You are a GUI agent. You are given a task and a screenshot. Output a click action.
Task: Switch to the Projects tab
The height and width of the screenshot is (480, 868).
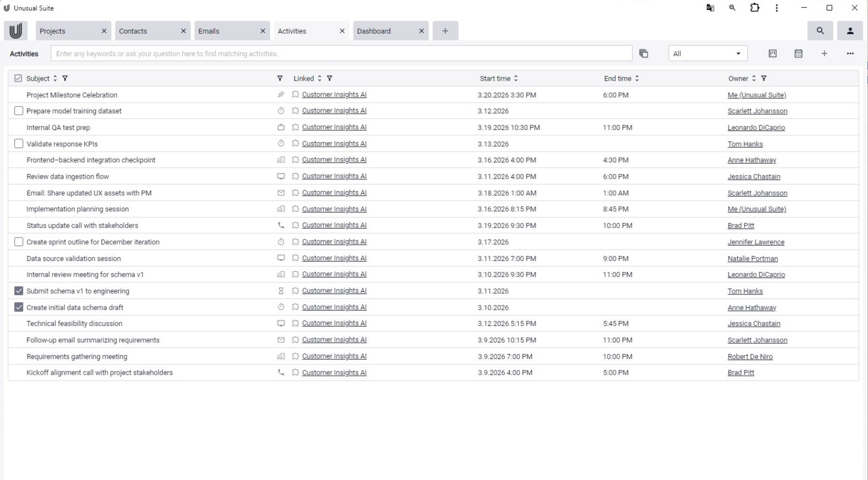coord(52,31)
